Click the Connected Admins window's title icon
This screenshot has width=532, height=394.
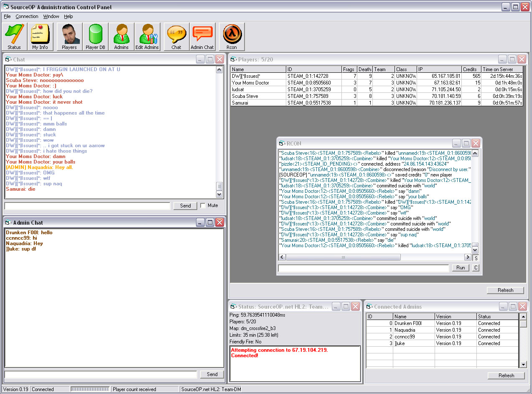tap(369, 307)
